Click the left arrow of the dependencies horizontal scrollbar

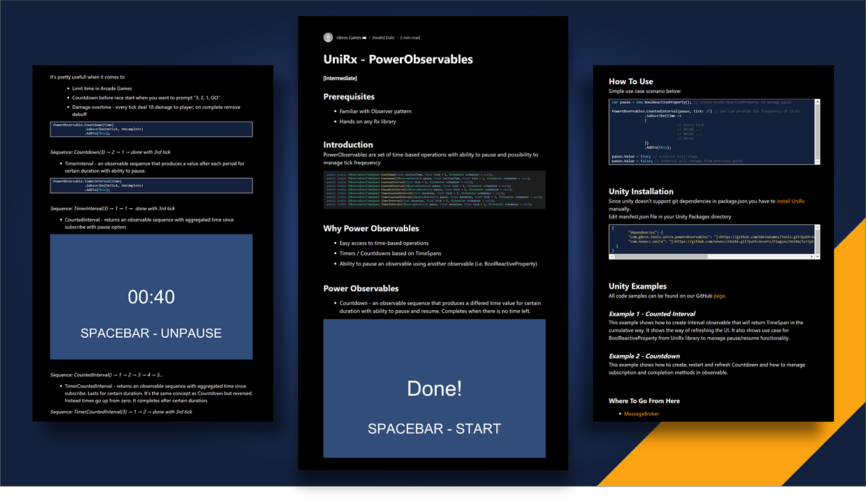(611, 256)
